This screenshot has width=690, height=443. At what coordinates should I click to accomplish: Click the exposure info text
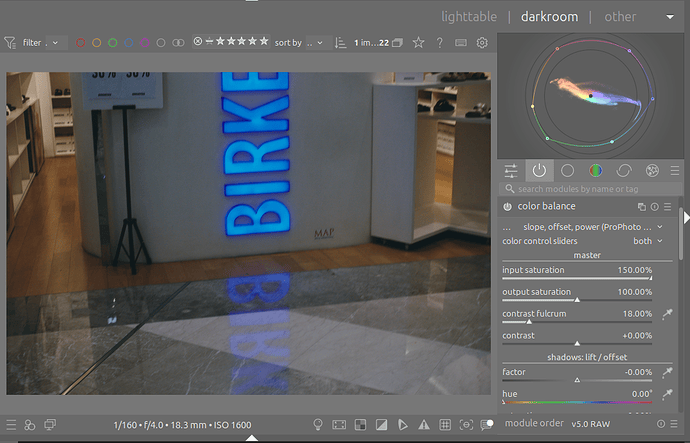182,425
